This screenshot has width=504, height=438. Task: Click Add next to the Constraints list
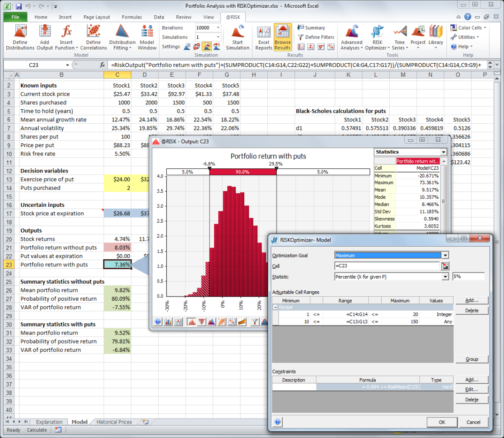(x=471, y=379)
